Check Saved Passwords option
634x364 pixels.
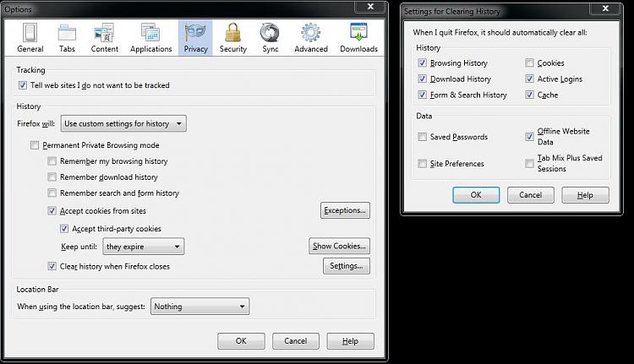[422, 137]
